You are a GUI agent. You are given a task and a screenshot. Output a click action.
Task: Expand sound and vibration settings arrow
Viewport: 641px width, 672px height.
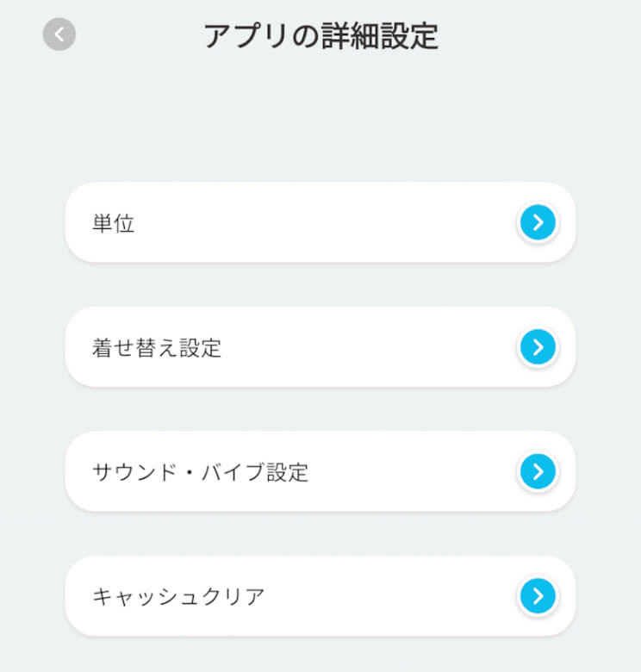(x=538, y=471)
